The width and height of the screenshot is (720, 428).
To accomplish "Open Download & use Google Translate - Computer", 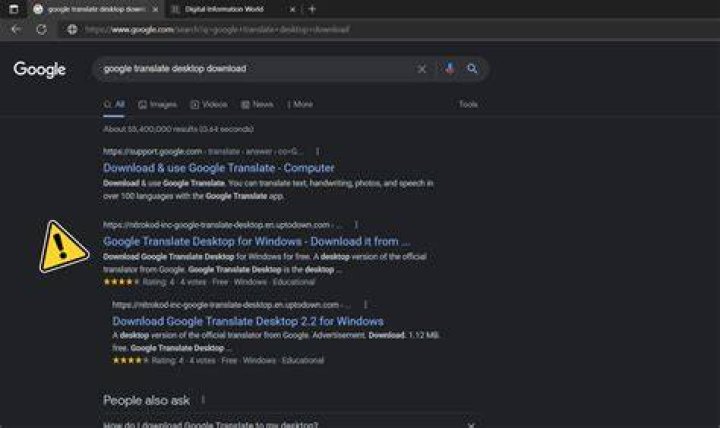I will click(219, 168).
